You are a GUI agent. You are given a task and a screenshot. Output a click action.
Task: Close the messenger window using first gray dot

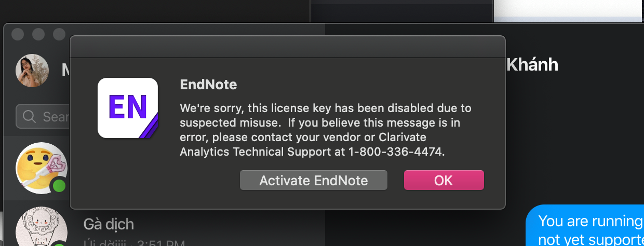tap(18, 34)
